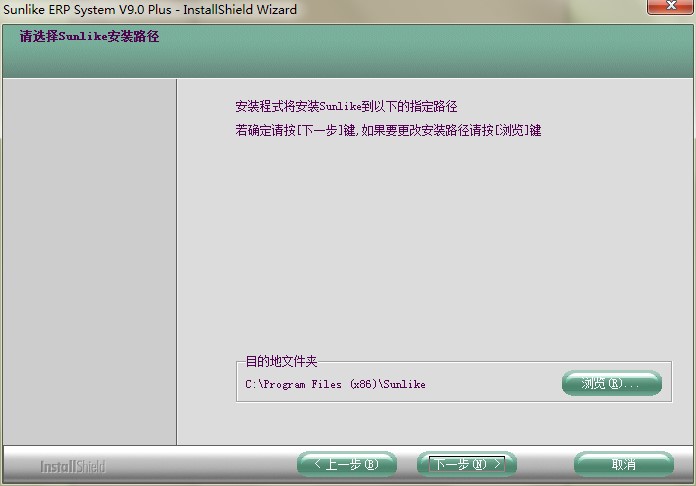Cancel installation with 取消 button
696x486 pixels.
click(x=624, y=464)
